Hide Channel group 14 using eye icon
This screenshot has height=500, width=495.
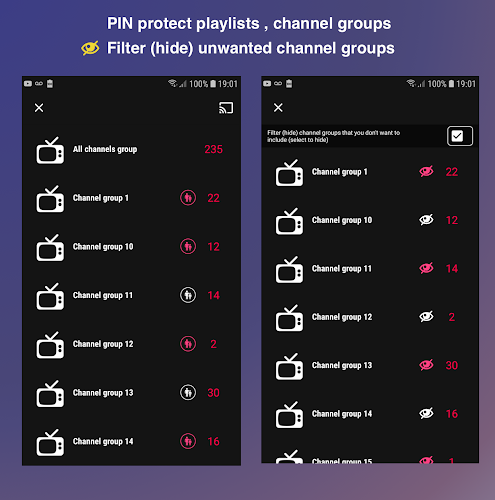click(x=426, y=414)
